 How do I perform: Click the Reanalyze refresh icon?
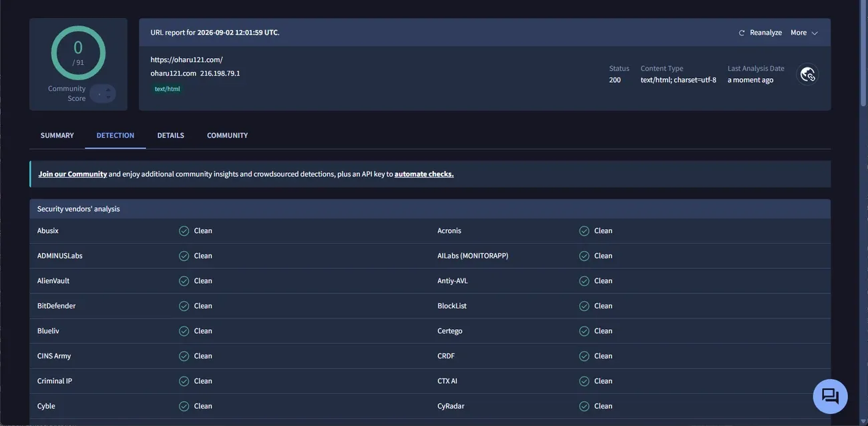742,33
